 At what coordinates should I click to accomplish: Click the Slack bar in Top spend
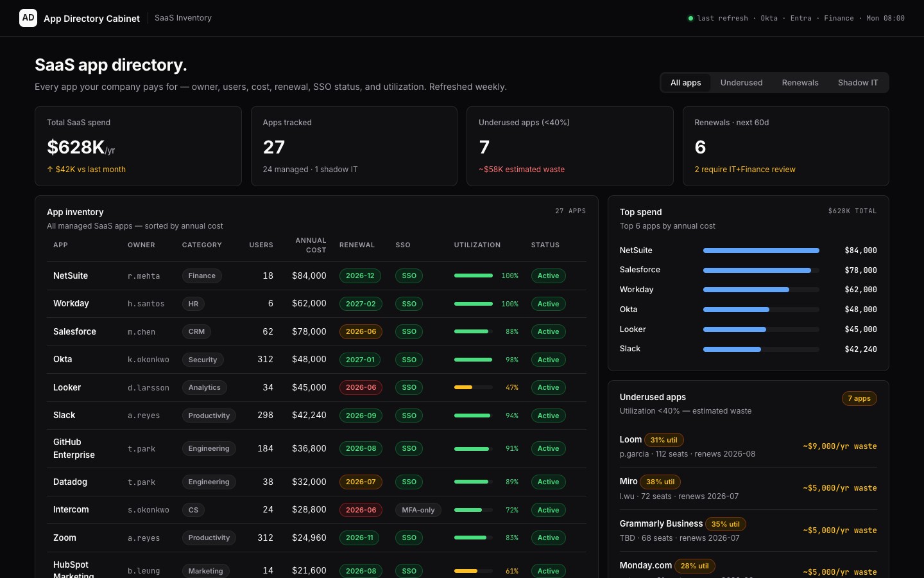click(761, 349)
